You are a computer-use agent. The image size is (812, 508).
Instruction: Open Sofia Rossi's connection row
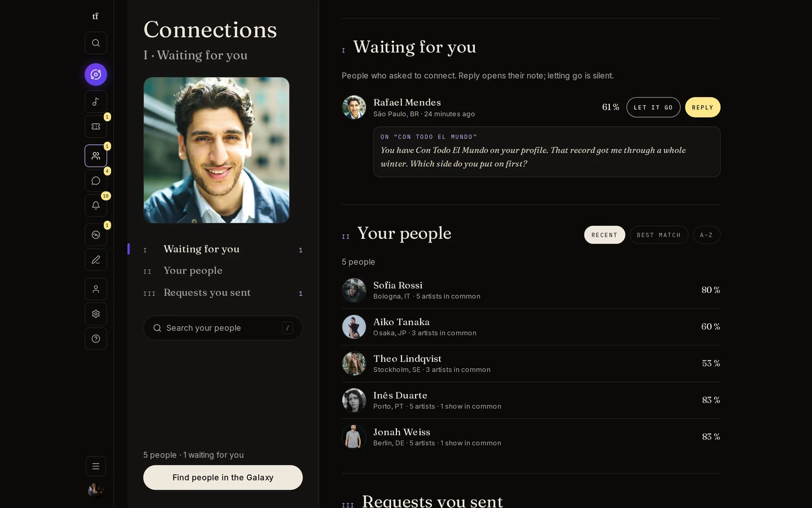click(531, 291)
